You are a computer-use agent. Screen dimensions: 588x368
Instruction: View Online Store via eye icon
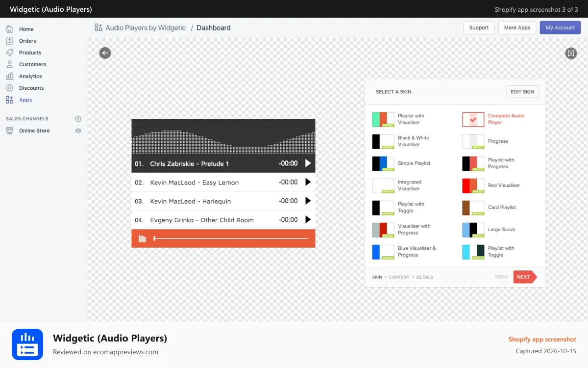pos(78,131)
